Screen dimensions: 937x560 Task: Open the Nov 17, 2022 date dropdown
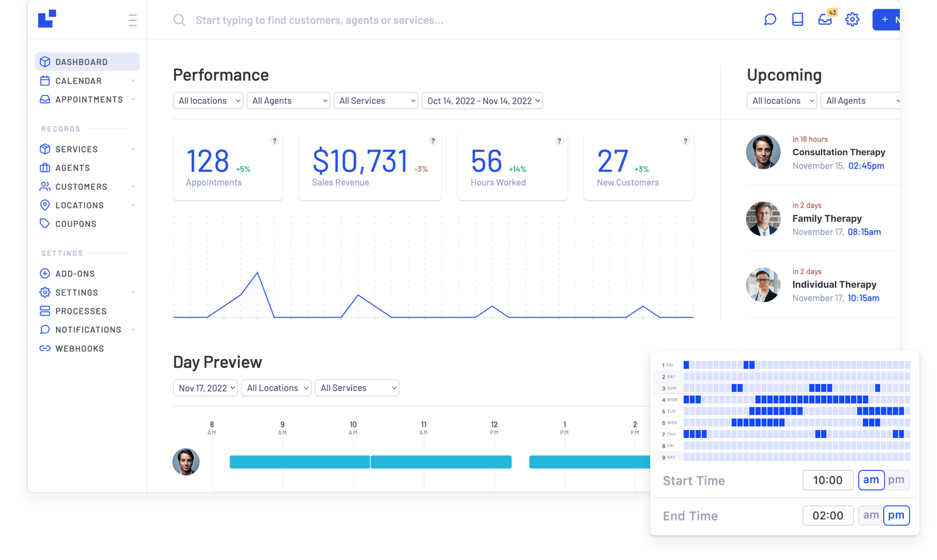pyautogui.click(x=205, y=388)
